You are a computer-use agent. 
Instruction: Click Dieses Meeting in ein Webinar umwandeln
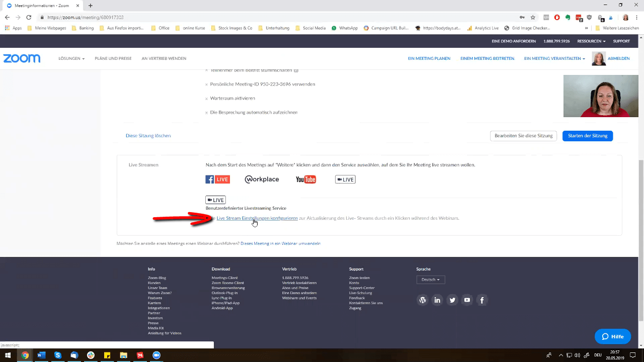[280, 243]
